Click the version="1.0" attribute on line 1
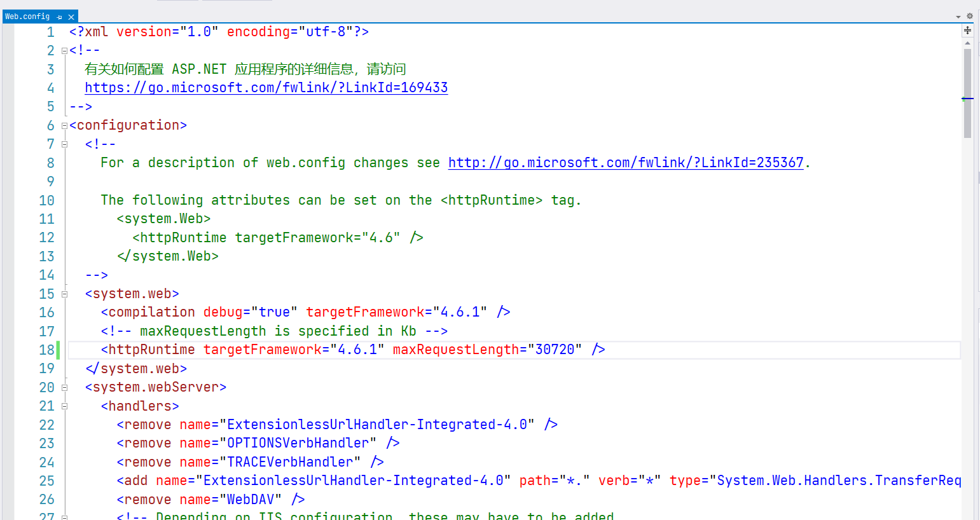 168,32
